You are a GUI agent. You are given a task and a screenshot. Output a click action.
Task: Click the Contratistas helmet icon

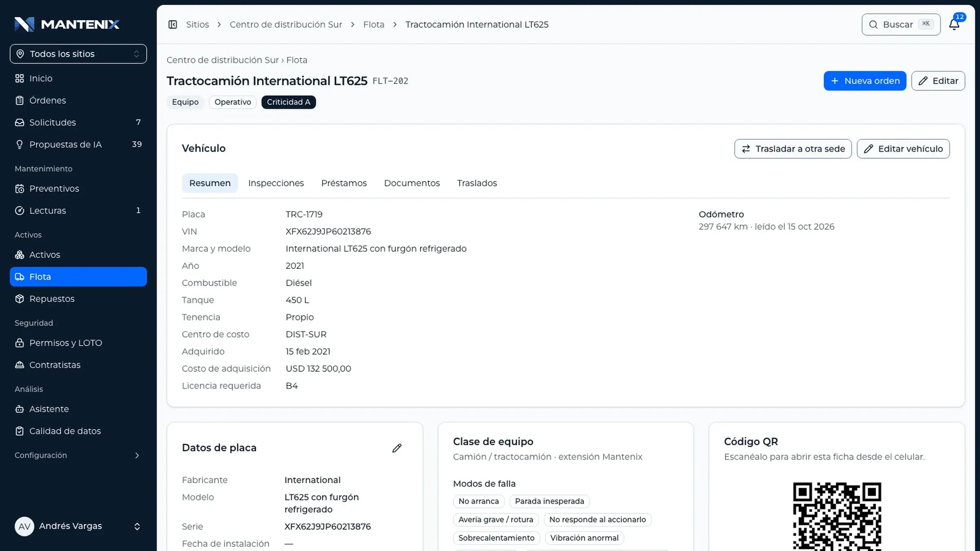20,365
